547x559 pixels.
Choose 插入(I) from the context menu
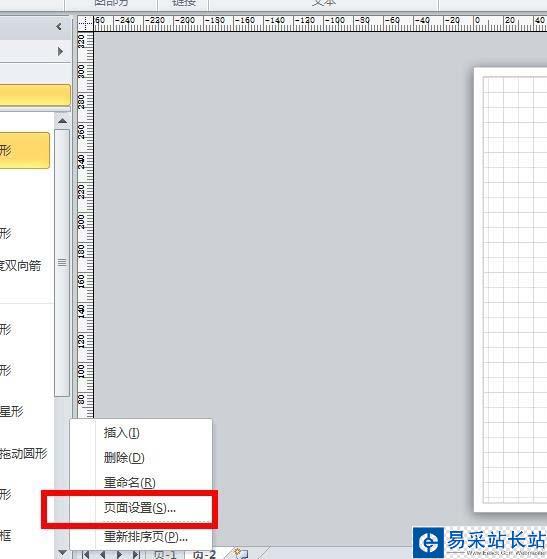pos(122,432)
